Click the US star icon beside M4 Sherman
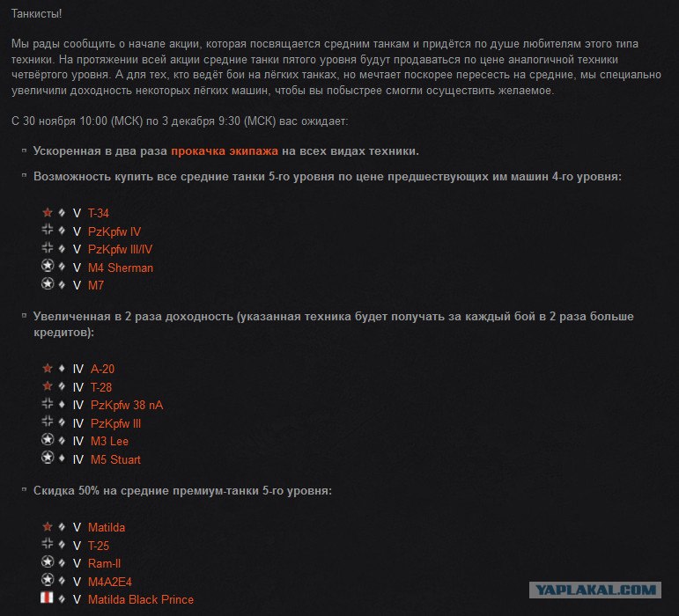The height and width of the screenshot is (616, 679). pyautogui.click(x=48, y=266)
